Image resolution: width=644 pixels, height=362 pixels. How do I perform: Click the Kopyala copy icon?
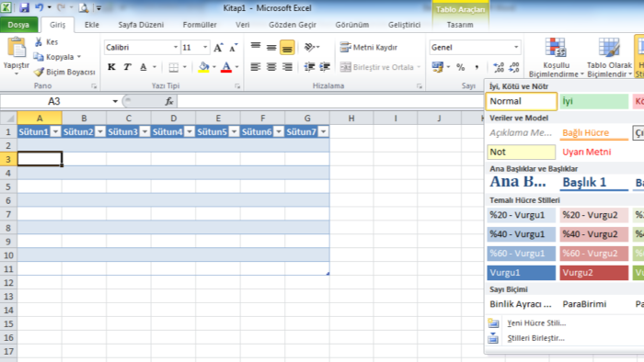(x=39, y=57)
